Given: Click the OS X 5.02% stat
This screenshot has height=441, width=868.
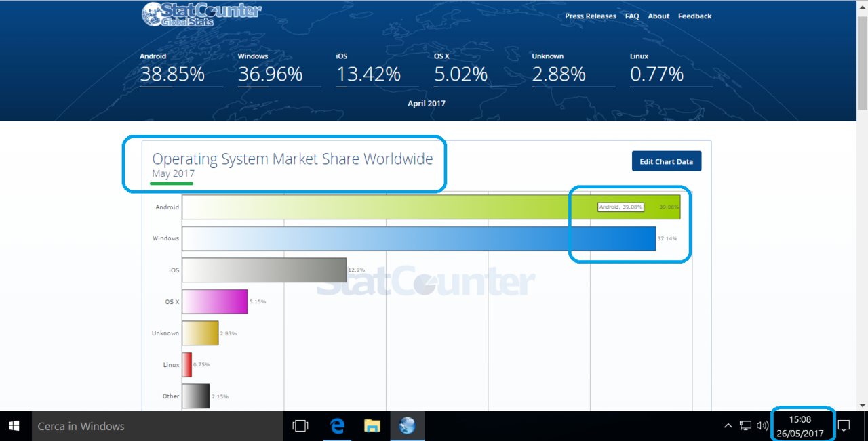Looking at the screenshot, I should pos(475,69).
